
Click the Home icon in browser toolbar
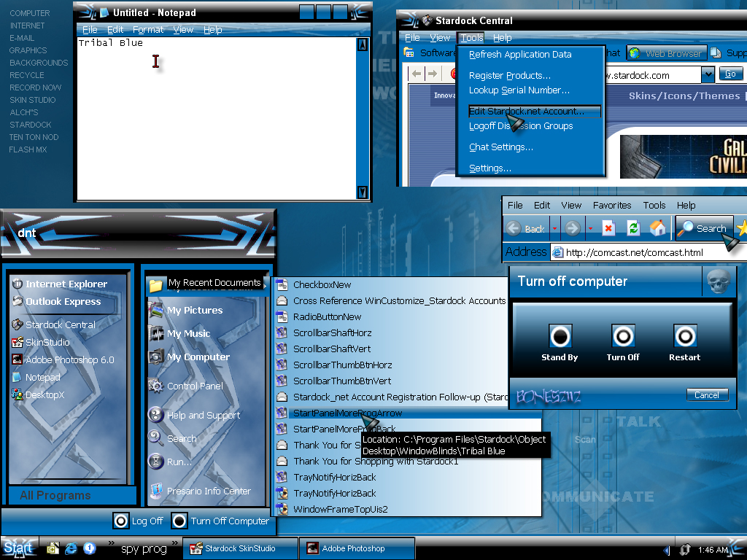click(x=657, y=228)
